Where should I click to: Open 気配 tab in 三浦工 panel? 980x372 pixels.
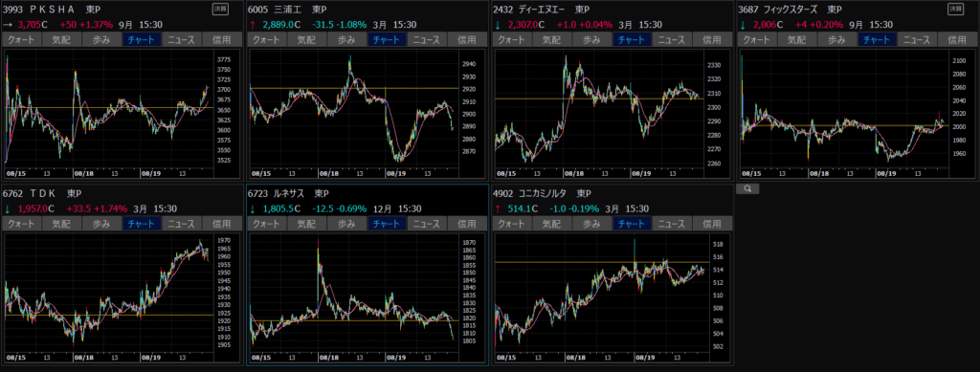(x=307, y=40)
